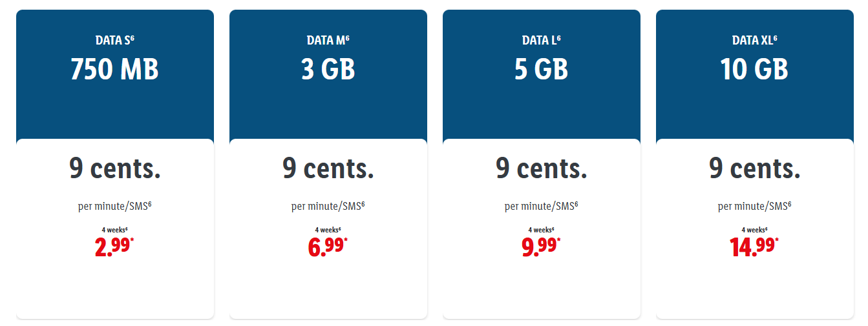Click the 14.99 price of DATA XL
Screen dimensions: 868x326
click(754, 247)
